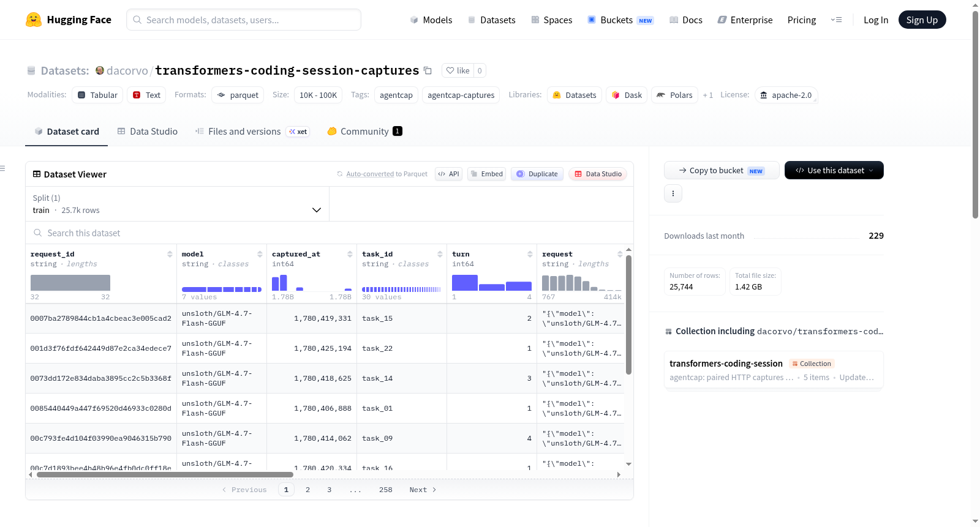Open the navigation more-menu icon
The image size is (980, 527).
pos(836,20)
